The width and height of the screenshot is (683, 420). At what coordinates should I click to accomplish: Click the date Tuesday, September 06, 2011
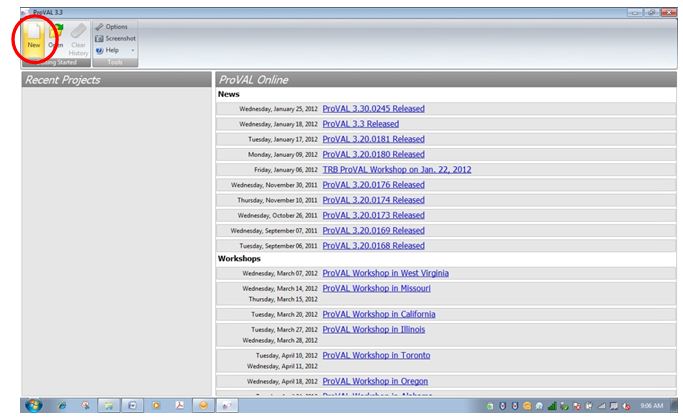click(x=278, y=247)
